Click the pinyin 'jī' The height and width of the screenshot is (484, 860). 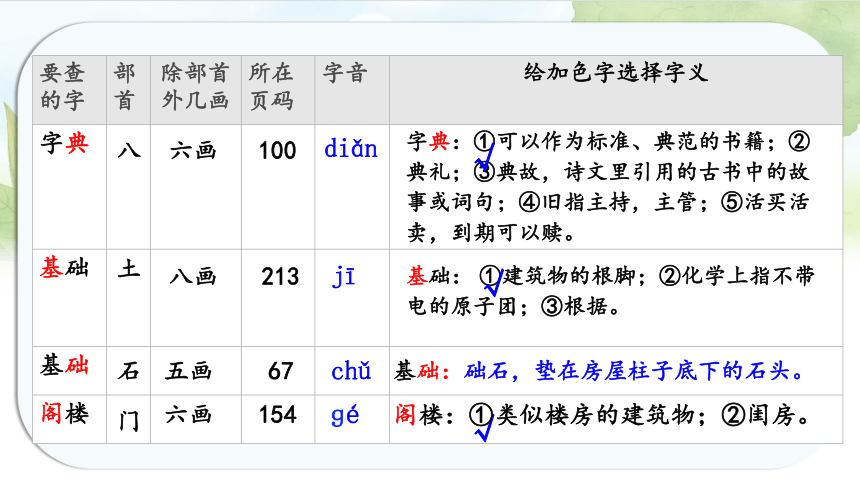(344, 277)
